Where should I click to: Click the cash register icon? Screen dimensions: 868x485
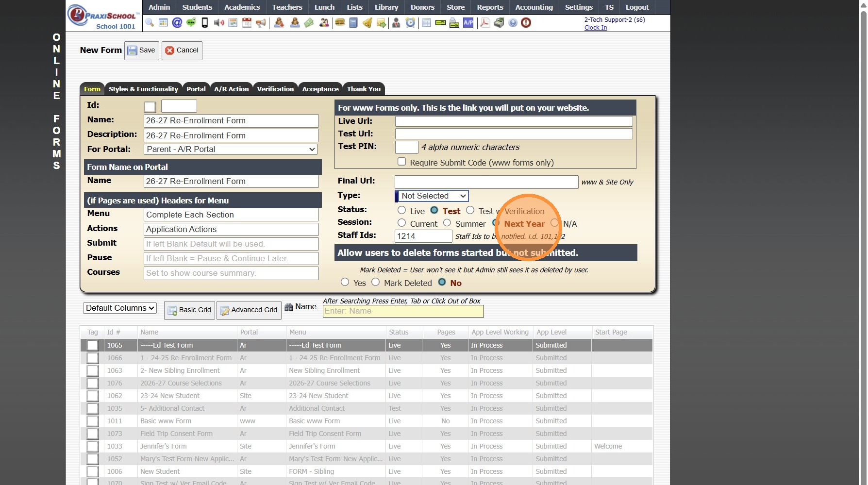[499, 23]
